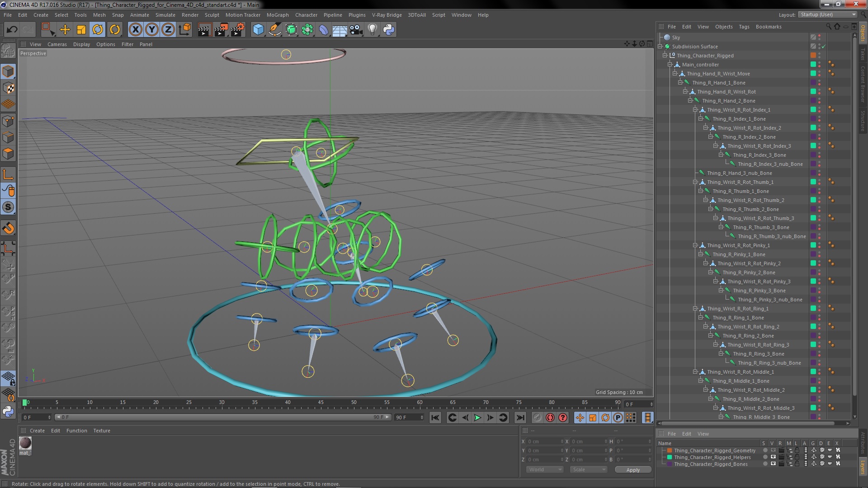
Task: Collapse Thing_Wrist_R_Rot_Pinky_1 node
Action: click(x=695, y=245)
